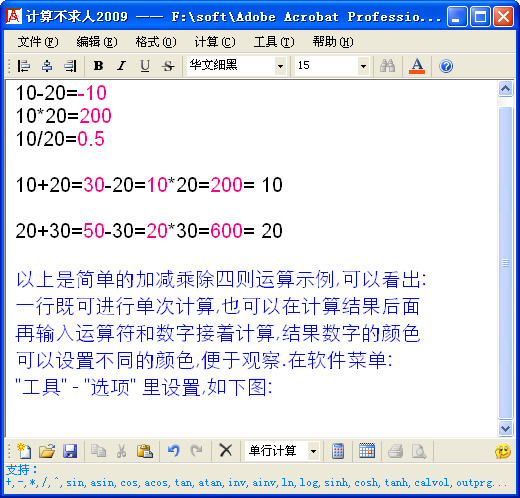
Task: Open the 工具(T) menu
Action: (274, 42)
